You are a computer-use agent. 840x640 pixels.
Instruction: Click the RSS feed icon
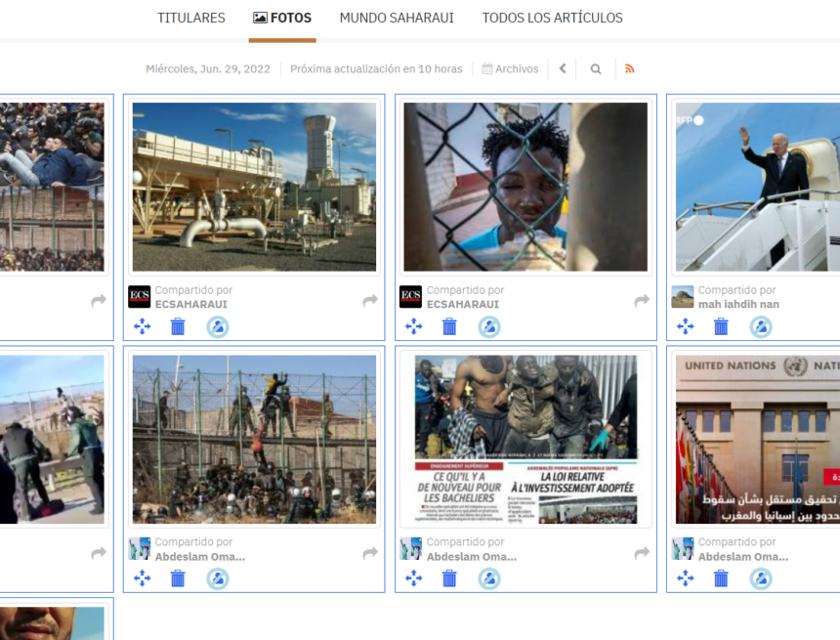coord(629,68)
